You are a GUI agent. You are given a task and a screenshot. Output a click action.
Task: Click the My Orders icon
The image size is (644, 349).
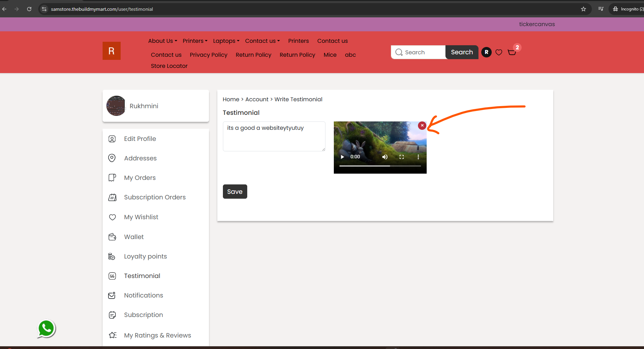pos(112,178)
